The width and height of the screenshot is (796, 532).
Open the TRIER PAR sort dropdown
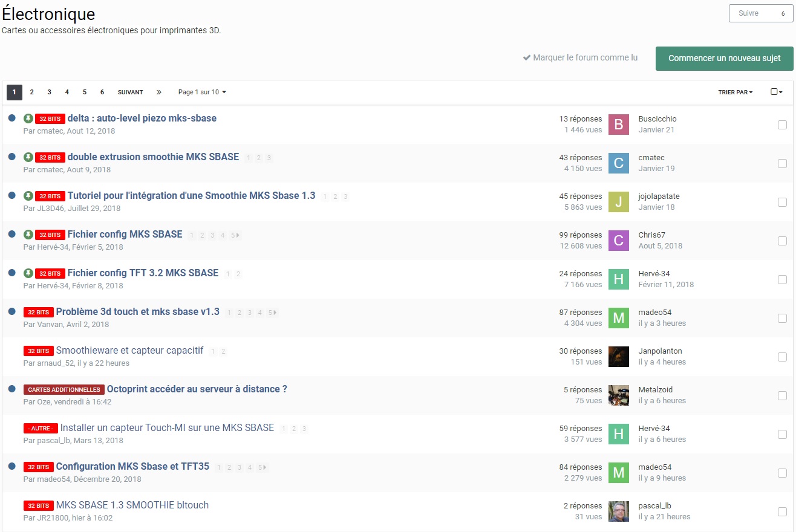(736, 92)
